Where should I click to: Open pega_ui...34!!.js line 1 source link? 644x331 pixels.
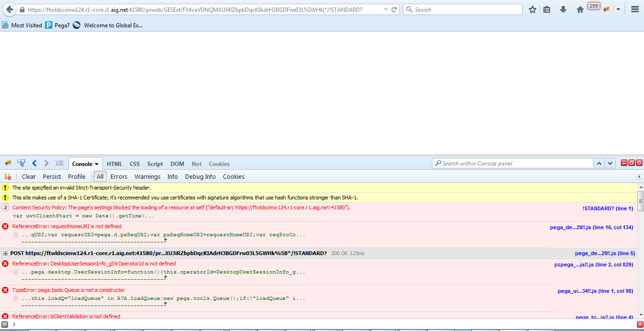pos(595,291)
